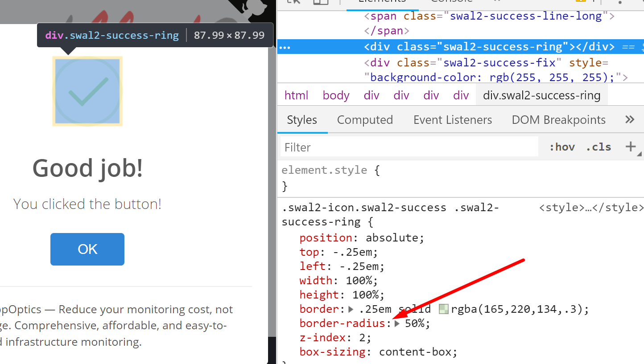
Task: Open the Event Listeners tab
Action: (x=452, y=119)
